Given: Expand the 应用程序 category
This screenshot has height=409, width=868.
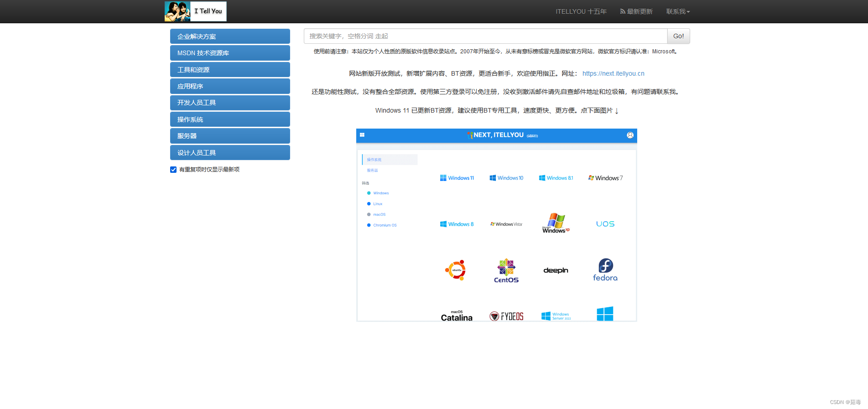Looking at the screenshot, I should point(230,86).
